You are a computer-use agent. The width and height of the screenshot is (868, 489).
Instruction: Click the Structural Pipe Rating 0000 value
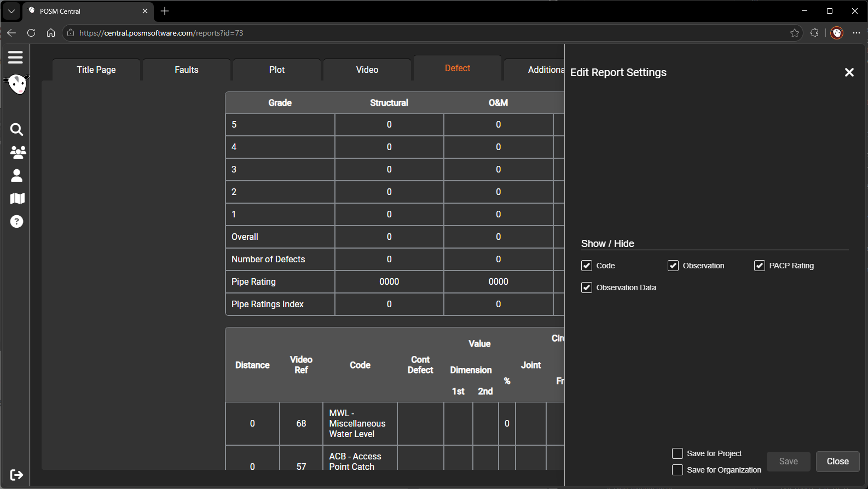pyautogui.click(x=389, y=281)
